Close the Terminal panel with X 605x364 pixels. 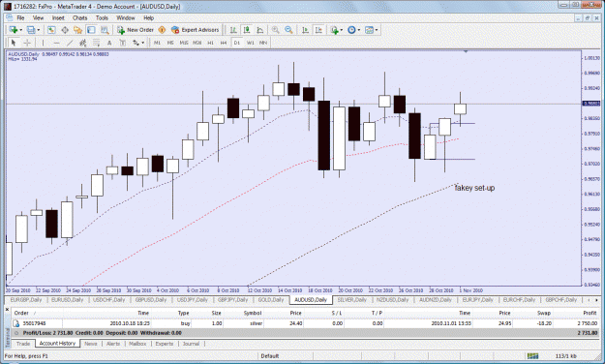click(7, 309)
